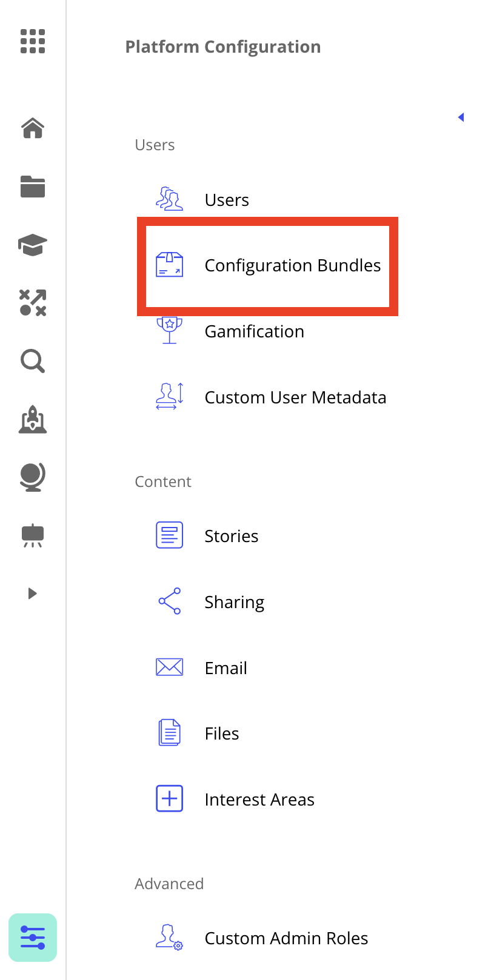Click the strategy arrows sidebar icon
This screenshot has height=980, width=491.
point(33,303)
